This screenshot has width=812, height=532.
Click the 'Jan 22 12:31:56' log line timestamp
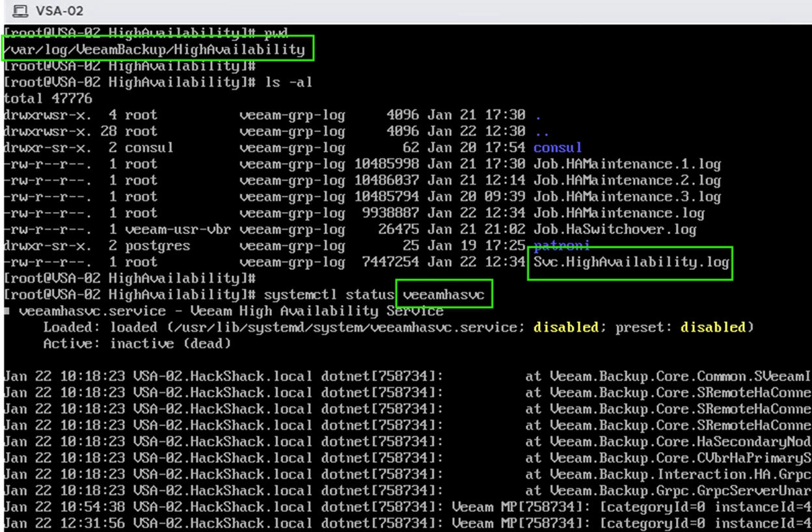(x=64, y=523)
